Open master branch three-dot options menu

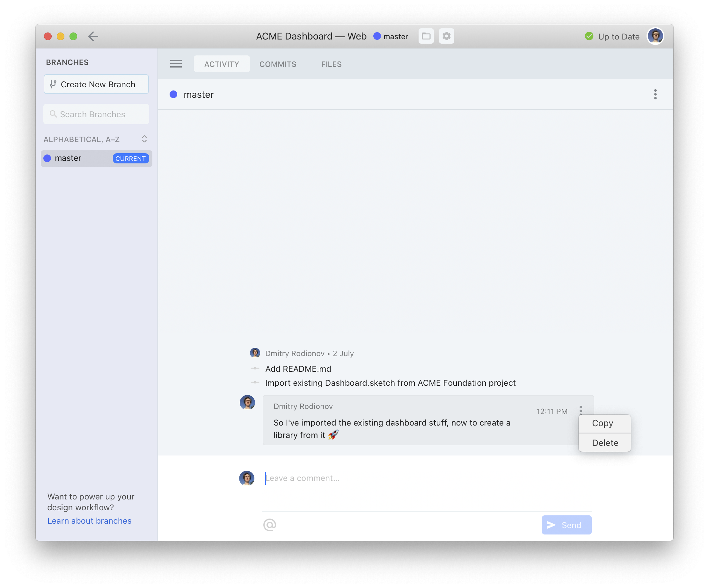pyautogui.click(x=655, y=95)
